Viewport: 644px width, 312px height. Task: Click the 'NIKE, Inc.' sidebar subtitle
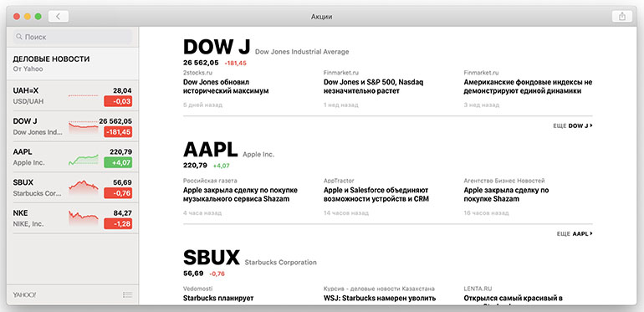[28, 224]
